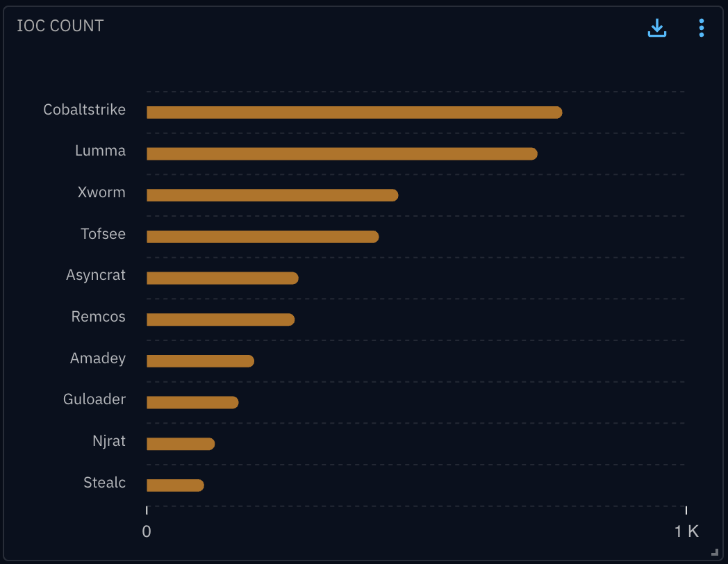This screenshot has width=728, height=564.
Task: Click the IOC COUNT panel title
Action: tap(60, 26)
